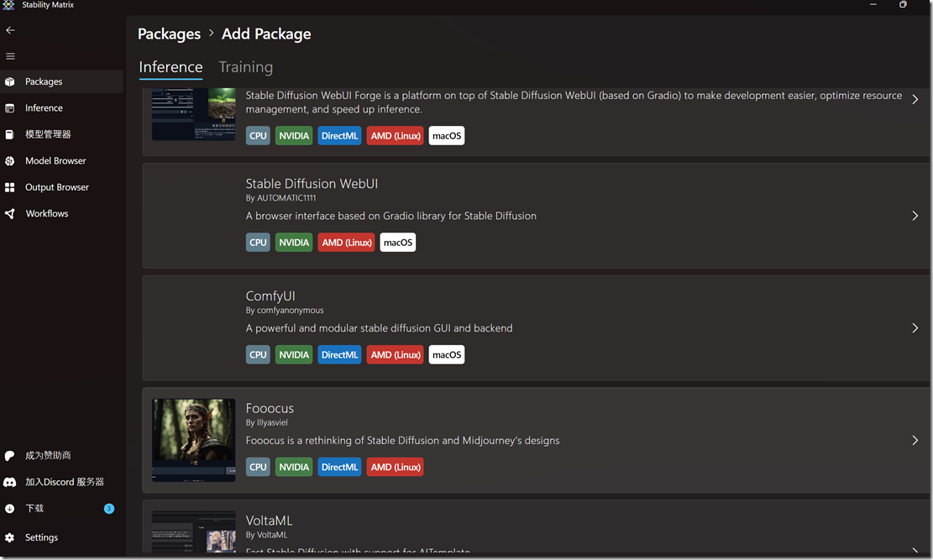Click the model manager icon (模型管理器)
Image resolution: width=933 pixels, height=560 pixels.
click(9, 134)
